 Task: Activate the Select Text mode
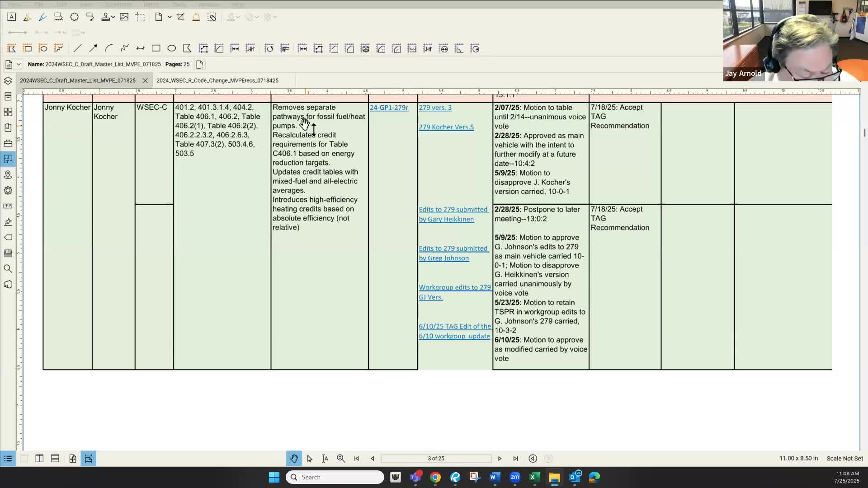[325, 459]
